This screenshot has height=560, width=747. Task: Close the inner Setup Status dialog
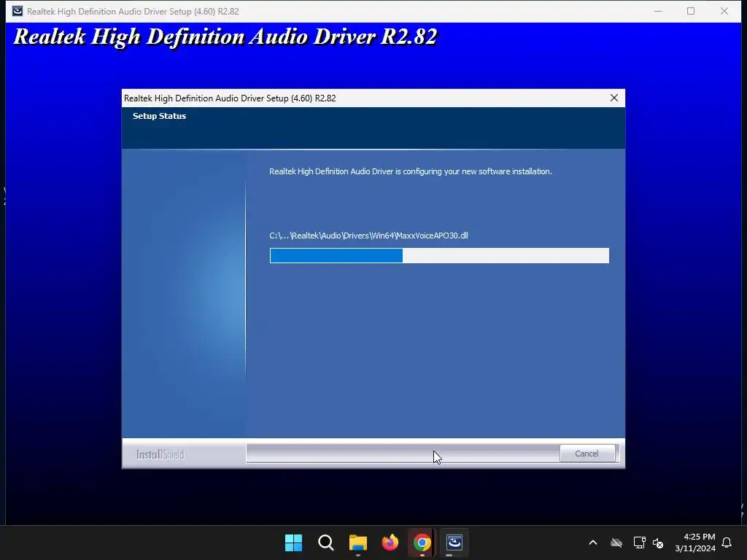pyautogui.click(x=614, y=98)
